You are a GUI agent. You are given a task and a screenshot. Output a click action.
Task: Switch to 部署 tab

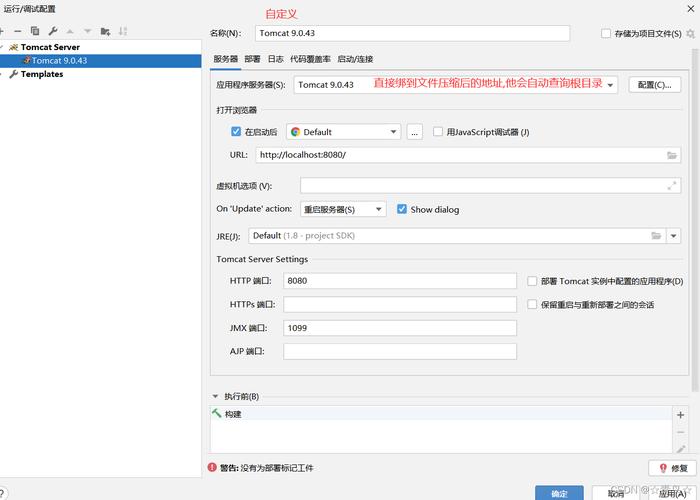(x=252, y=59)
